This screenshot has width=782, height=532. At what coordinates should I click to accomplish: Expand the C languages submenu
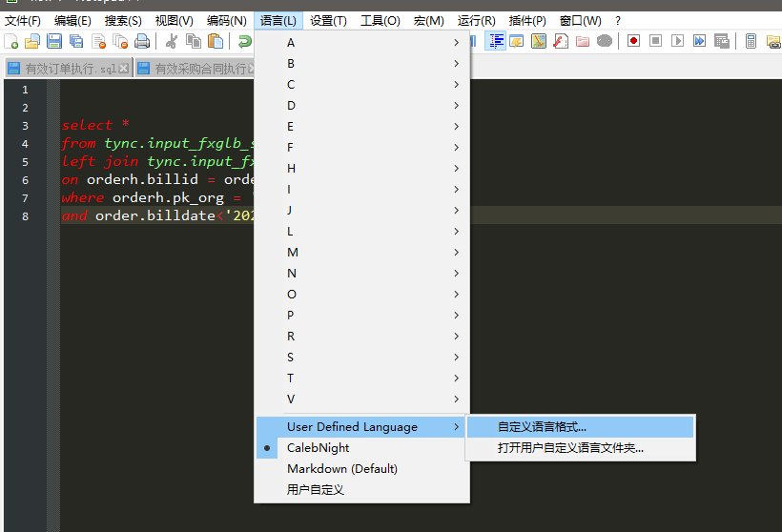pos(362,85)
